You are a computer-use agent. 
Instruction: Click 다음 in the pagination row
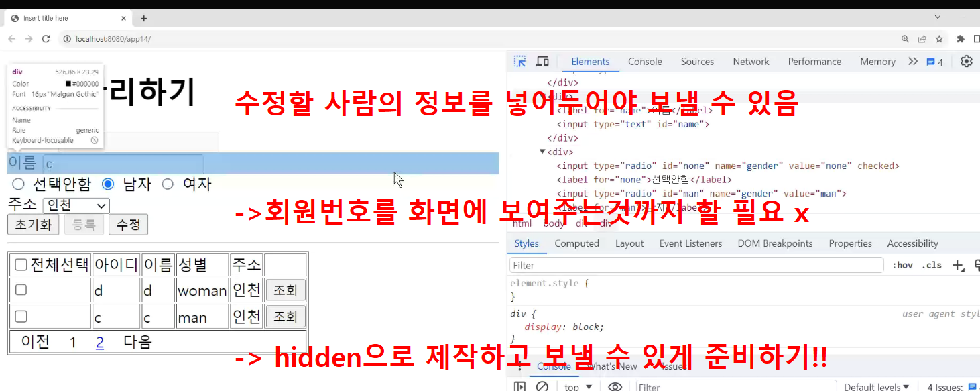tap(137, 342)
